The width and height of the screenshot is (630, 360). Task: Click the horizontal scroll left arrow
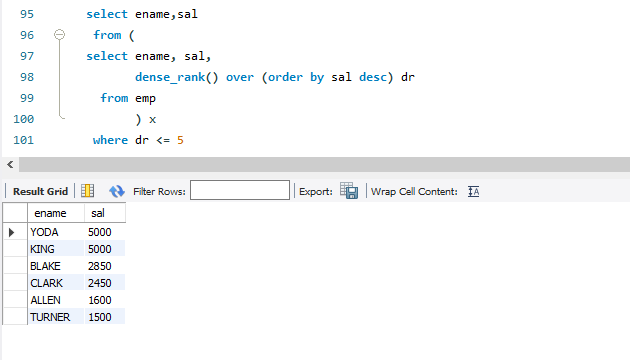[x=10, y=164]
